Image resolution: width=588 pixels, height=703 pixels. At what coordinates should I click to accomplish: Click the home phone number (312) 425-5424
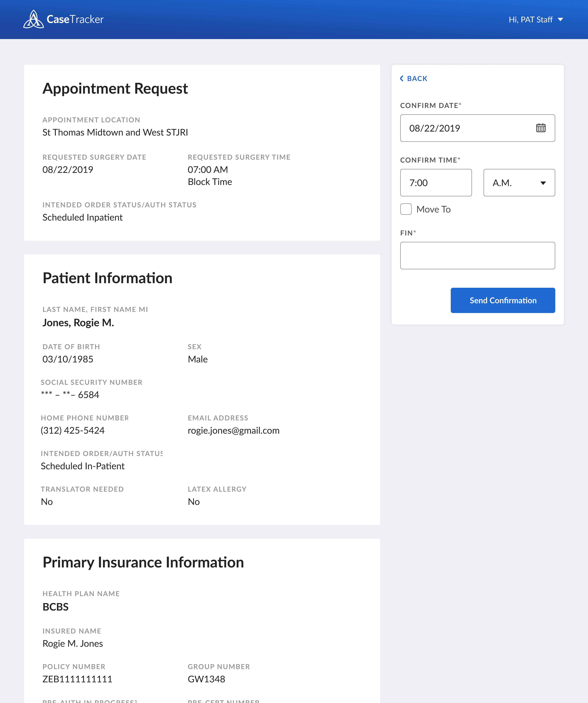(x=73, y=430)
